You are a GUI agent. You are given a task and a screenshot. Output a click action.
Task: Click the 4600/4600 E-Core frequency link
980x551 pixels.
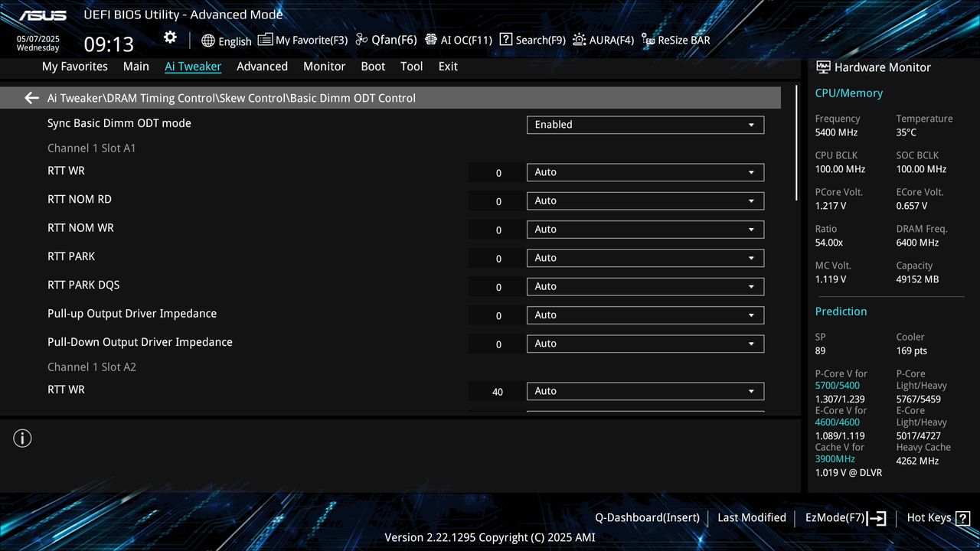(838, 422)
